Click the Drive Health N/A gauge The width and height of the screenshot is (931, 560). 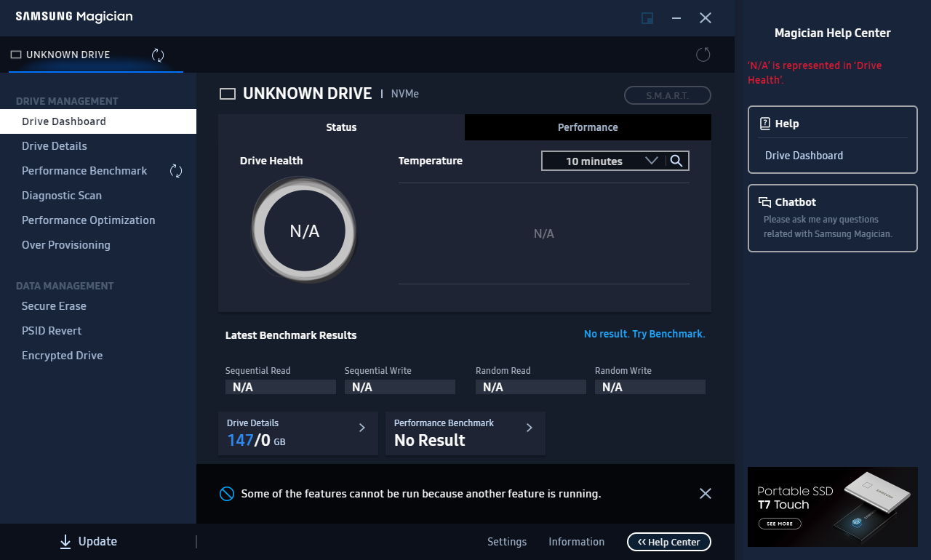(x=304, y=231)
